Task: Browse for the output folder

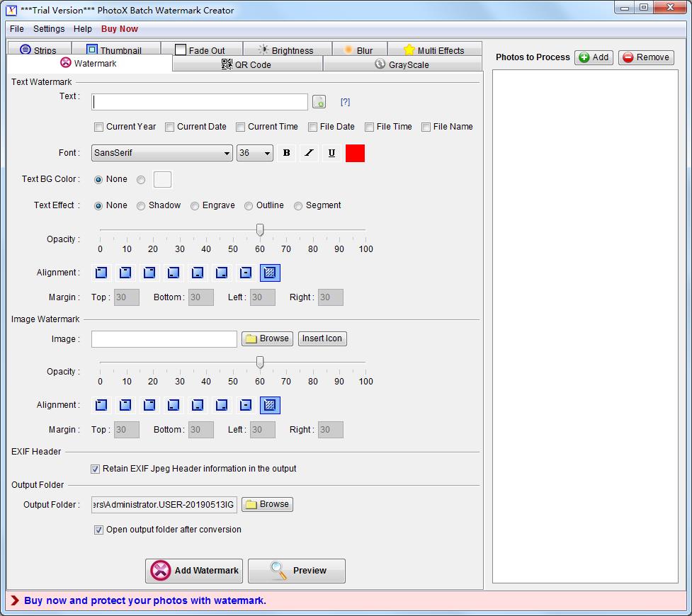Action: coord(267,504)
